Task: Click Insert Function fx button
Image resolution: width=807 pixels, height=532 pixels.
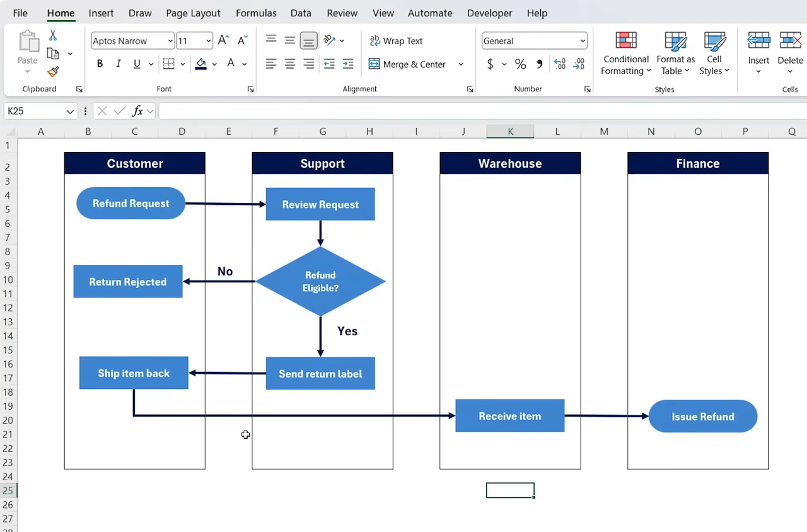Action: pos(137,112)
